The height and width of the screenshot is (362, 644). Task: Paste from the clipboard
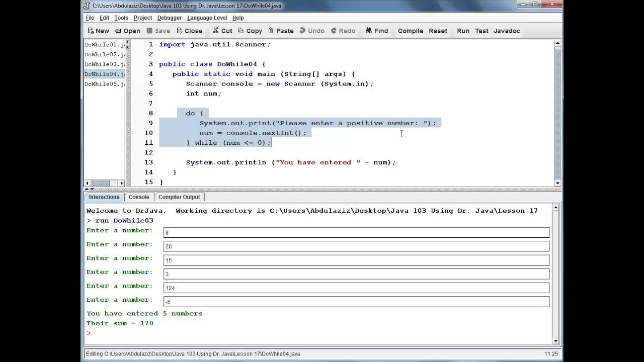pyautogui.click(x=281, y=31)
